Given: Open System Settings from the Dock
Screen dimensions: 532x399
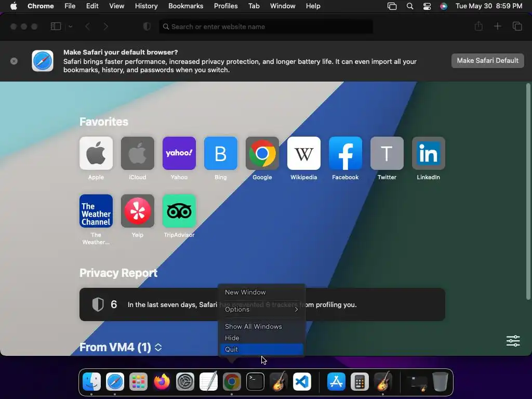Looking at the screenshot, I should click(x=185, y=382).
